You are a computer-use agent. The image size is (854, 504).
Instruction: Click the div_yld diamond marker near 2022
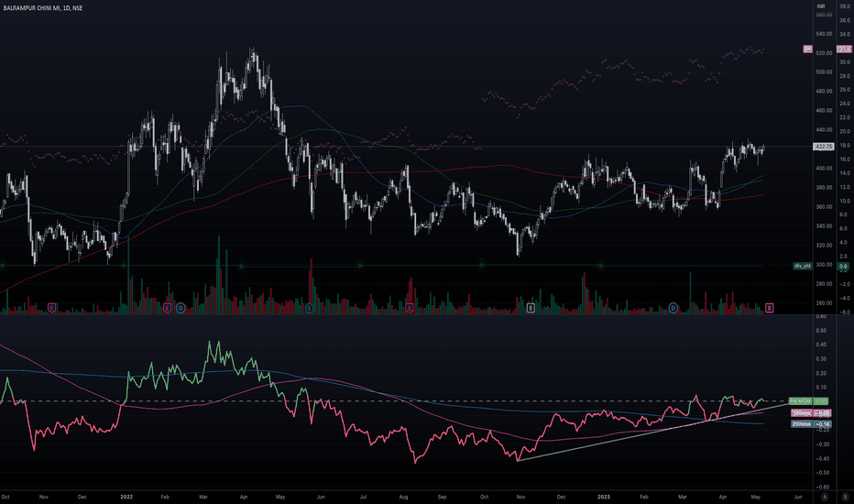124,266
